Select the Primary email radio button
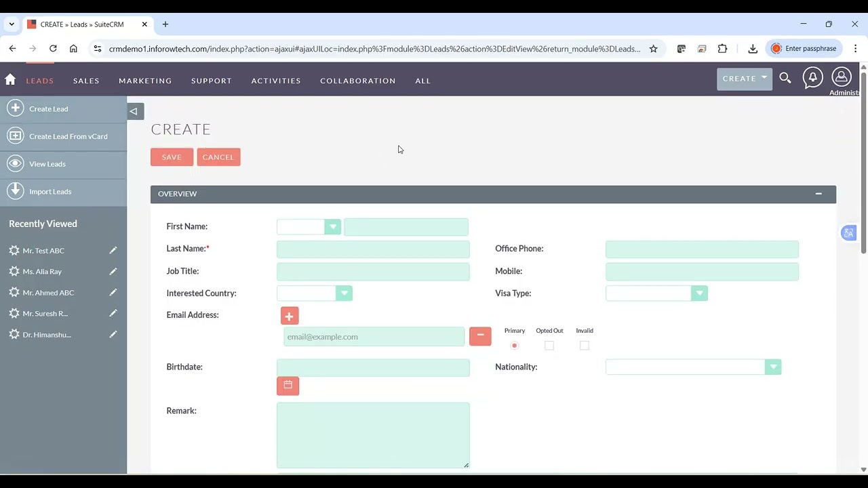Image resolution: width=868 pixels, height=488 pixels. pos(515,346)
